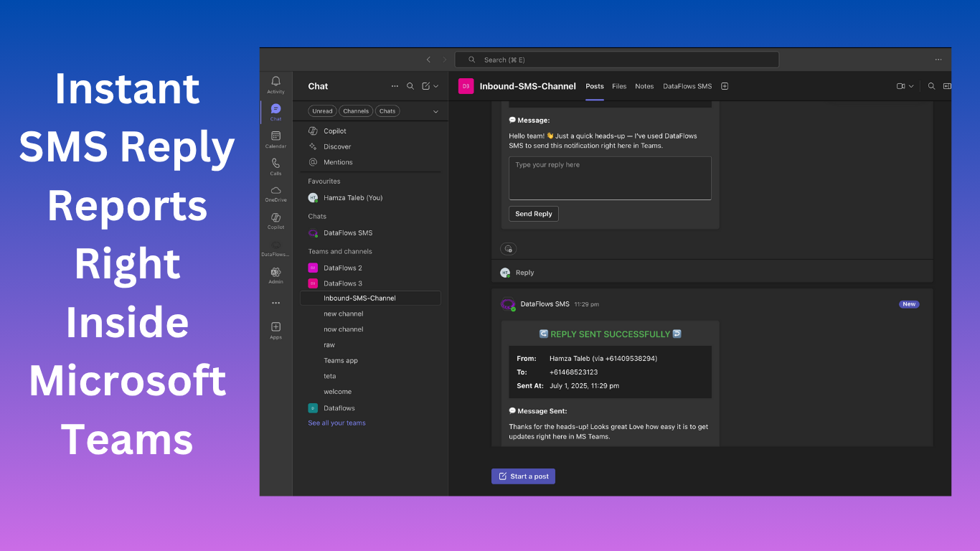Click Start a post button
980x551 pixels.
click(x=523, y=476)
